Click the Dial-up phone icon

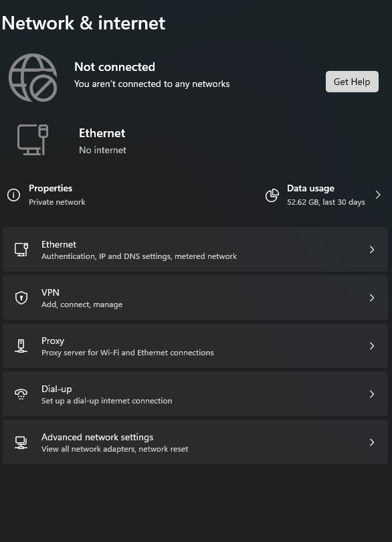coord(21,394)
